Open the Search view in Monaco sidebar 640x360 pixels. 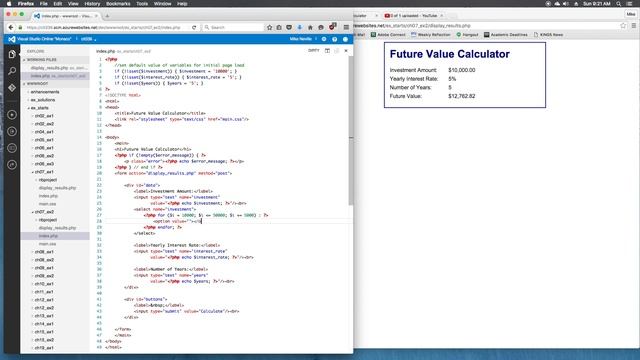point(12,71)
